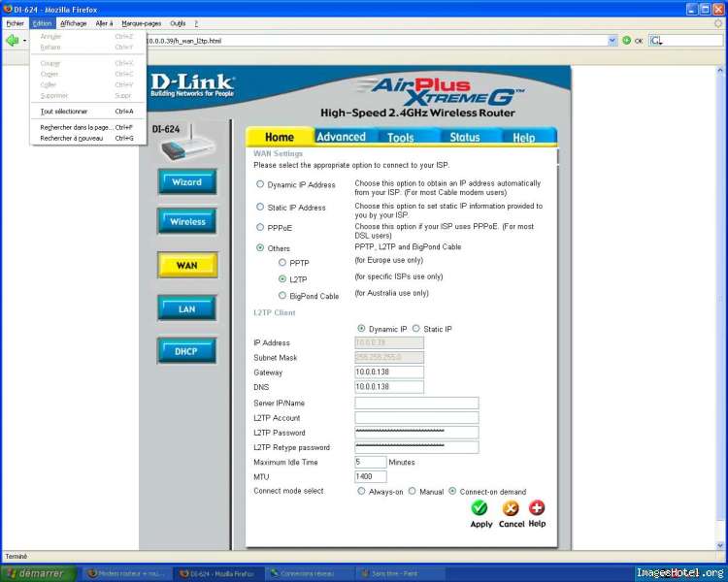Screen dimensions: 728x582
Task: Choose Rechercher dans la page entry
Action: click(87, 127)
